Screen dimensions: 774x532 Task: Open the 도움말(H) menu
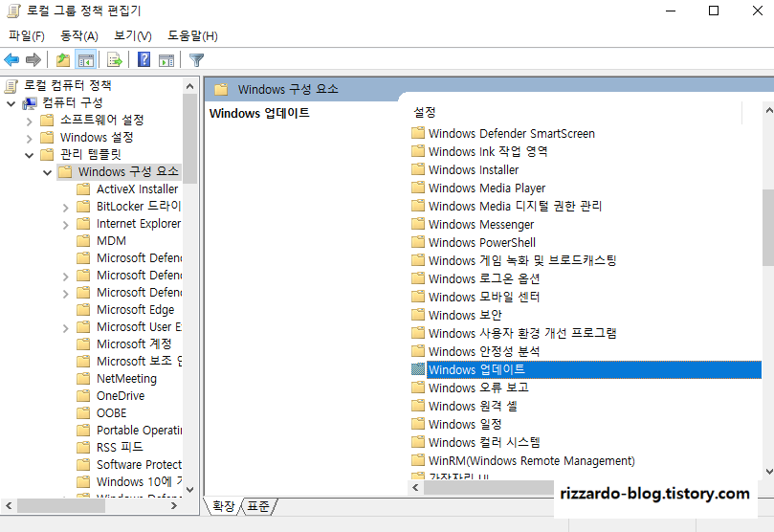(192, 35)
